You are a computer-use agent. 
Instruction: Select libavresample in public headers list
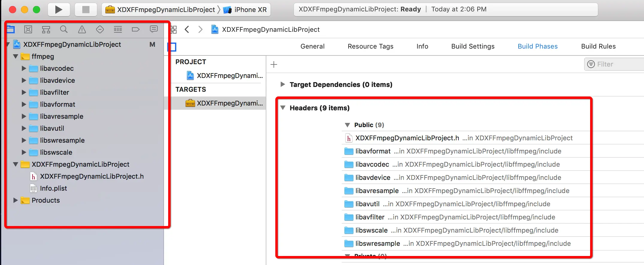click(x=466, y=191)
